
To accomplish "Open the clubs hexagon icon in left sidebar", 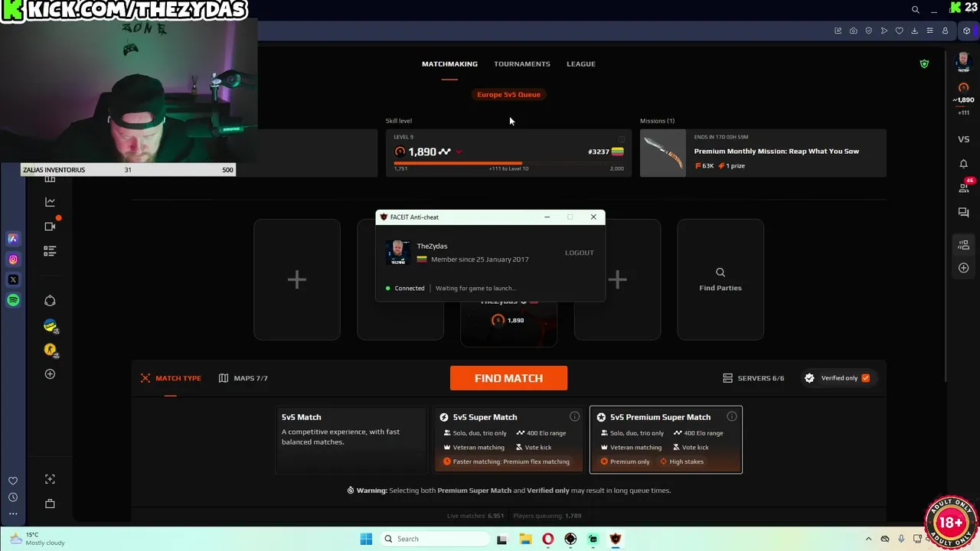I will pos(50,301).
